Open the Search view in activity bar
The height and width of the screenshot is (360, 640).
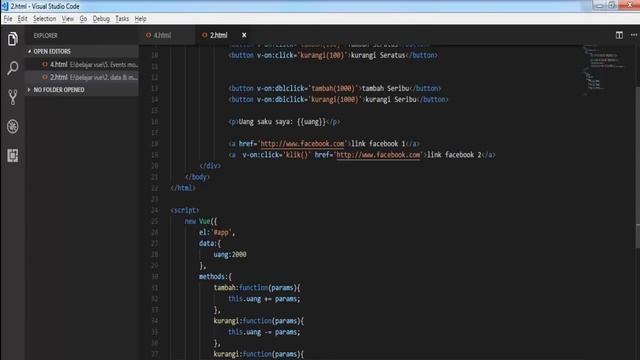[x=13, y=68]
